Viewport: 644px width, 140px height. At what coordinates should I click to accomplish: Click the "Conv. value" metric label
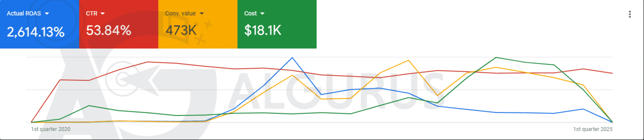click(x=180, y=13)
